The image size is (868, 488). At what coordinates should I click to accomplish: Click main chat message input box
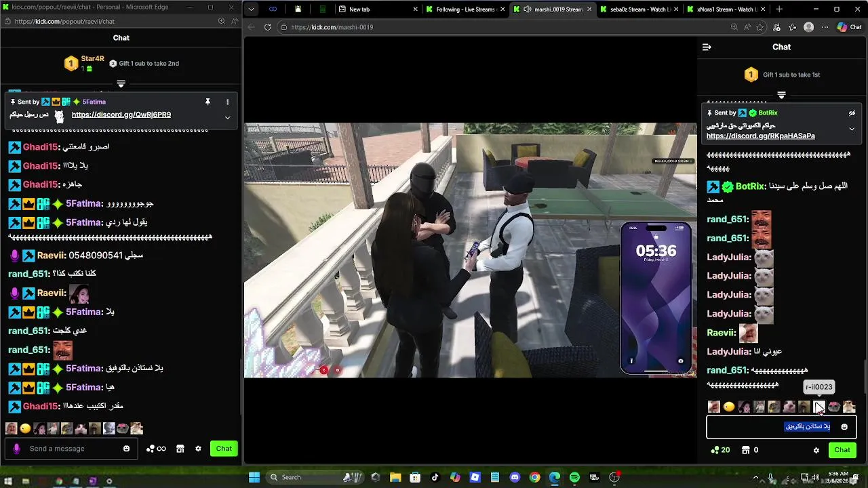[x=781, y=427]
